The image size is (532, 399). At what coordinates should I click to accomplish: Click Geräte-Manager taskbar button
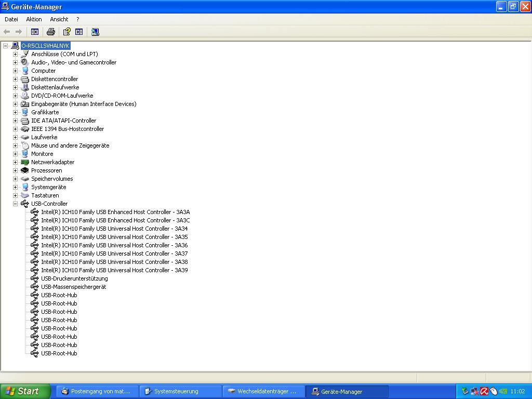click(x=347, y=392)
